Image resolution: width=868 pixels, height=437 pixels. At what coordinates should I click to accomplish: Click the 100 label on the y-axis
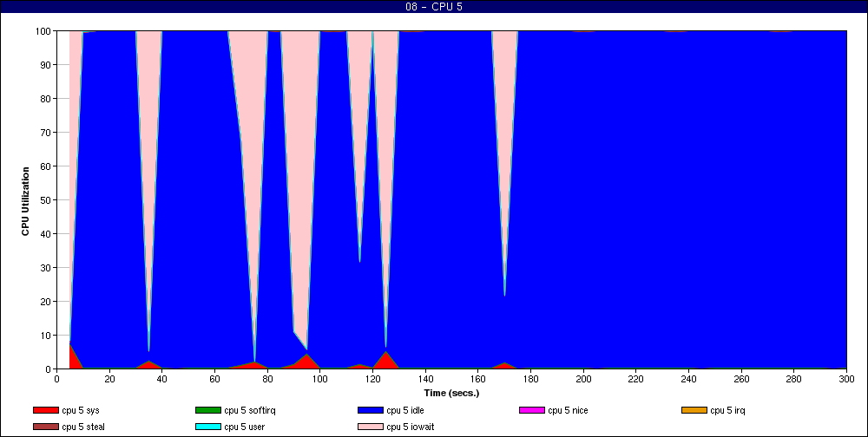pos(44,31)
